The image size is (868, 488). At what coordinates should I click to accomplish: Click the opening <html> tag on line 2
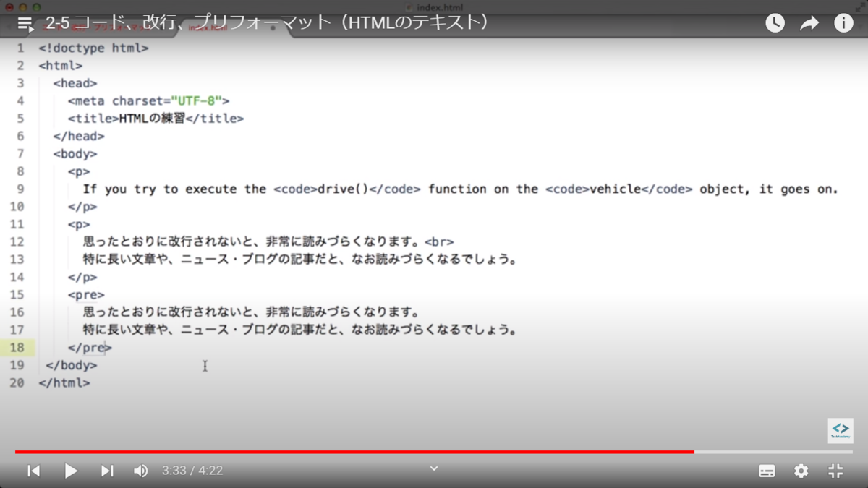tap(61, 65)
